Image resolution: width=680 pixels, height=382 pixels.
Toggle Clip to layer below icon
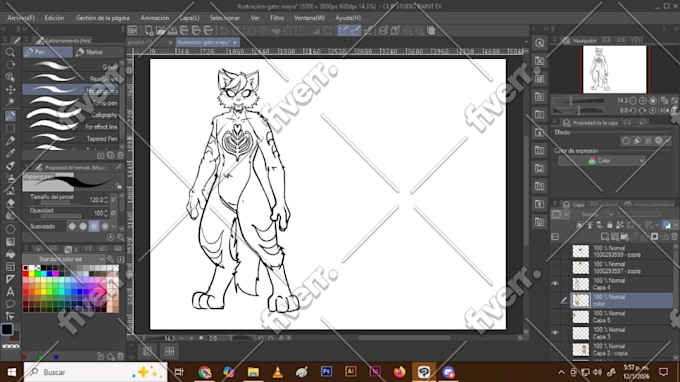[x=580, y=225]
